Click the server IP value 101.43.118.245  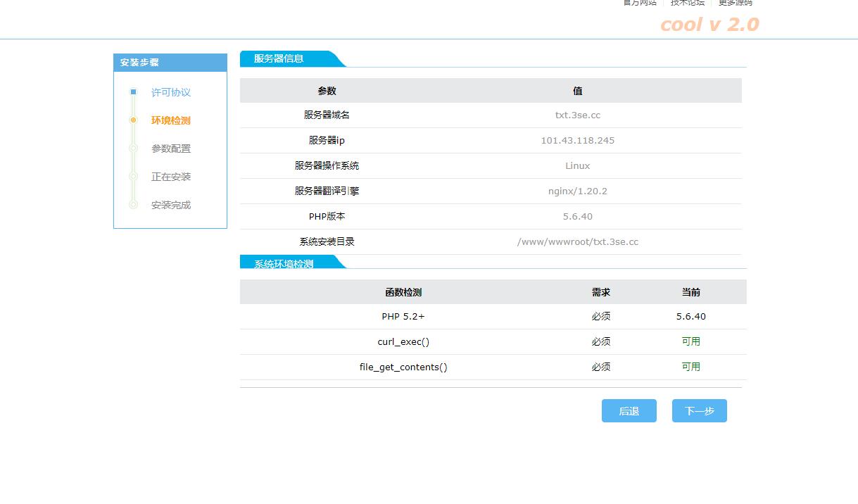[577, 140]
